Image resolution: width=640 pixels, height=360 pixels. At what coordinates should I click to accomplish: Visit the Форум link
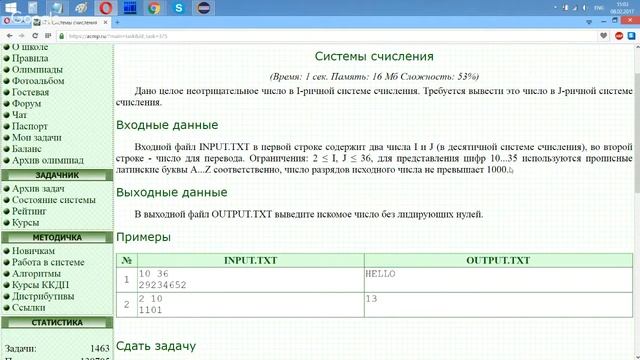point(26,104)
